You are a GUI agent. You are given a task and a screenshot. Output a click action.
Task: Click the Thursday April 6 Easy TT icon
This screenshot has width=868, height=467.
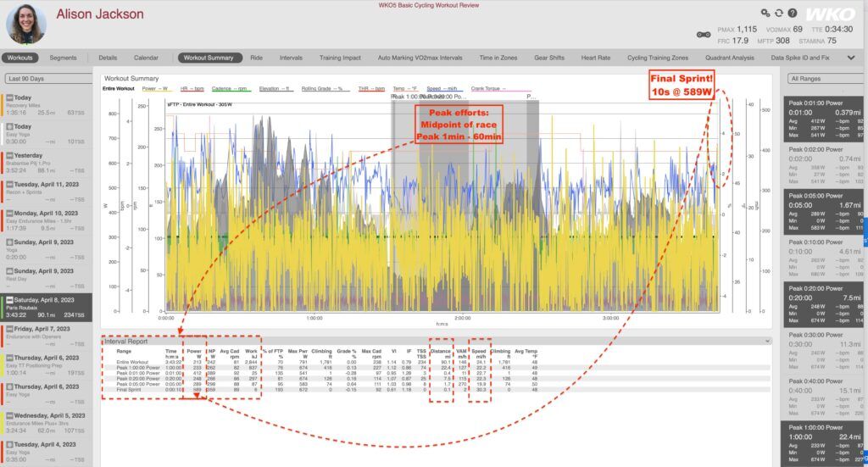tap(10, 358)
